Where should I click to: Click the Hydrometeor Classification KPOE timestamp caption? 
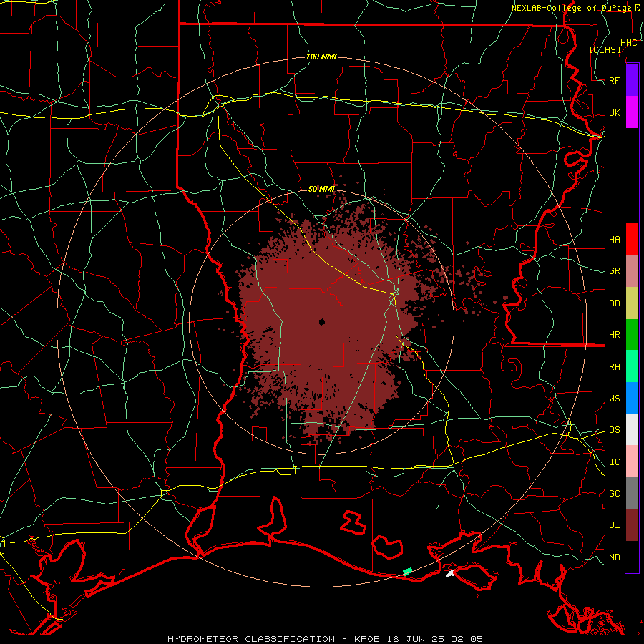[325, 639]
